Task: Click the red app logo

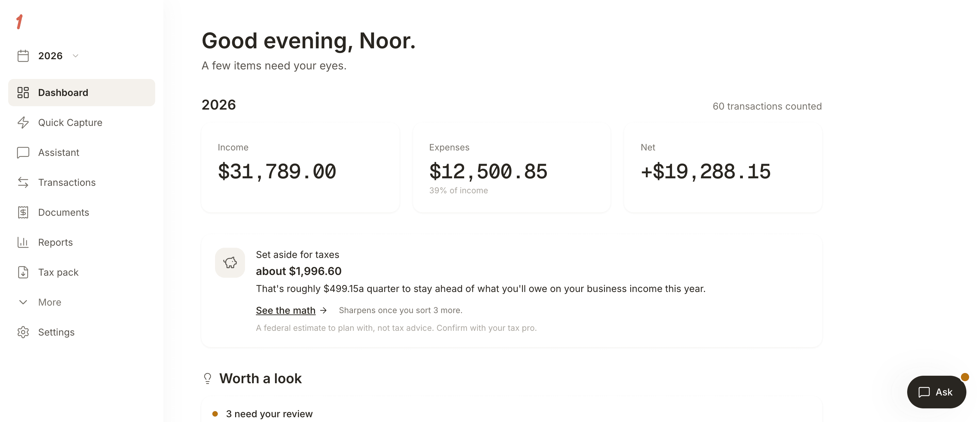Action: tap(20, 22)
